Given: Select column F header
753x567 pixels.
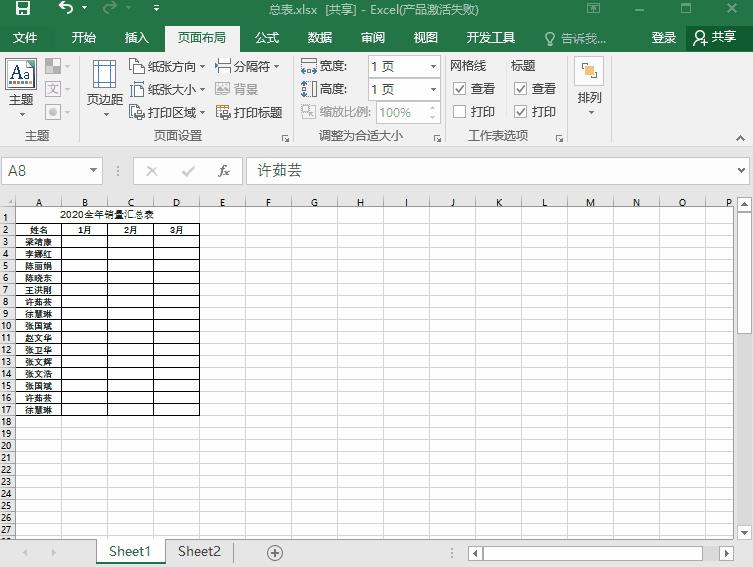Looking at the screenshot, I should pos(268,202).
